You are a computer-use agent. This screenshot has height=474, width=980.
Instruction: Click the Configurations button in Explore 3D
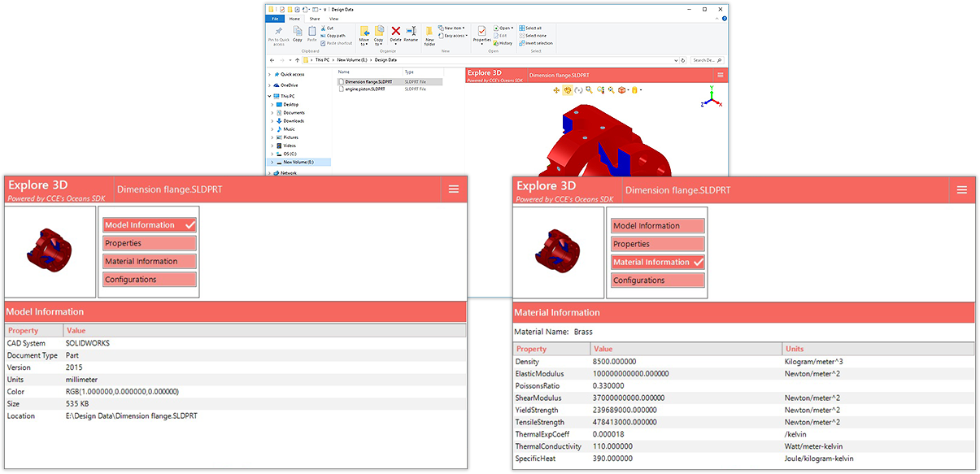pyautogui.click(x=150, y=279)
